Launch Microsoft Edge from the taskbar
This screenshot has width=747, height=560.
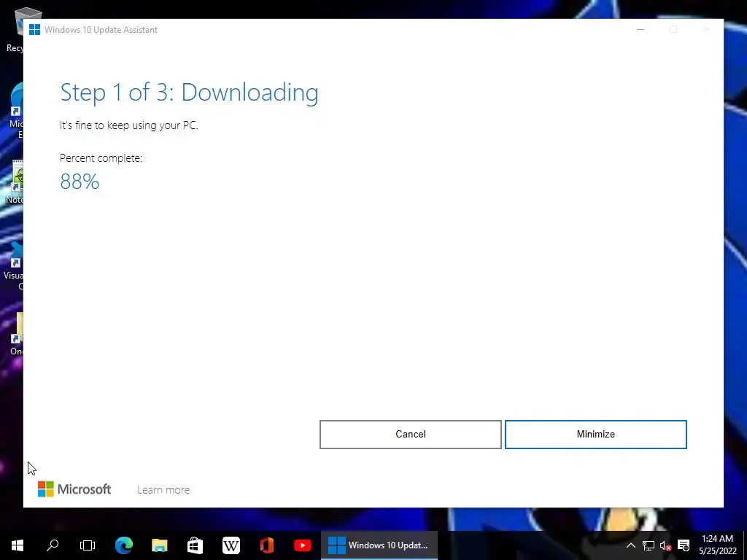124,545
